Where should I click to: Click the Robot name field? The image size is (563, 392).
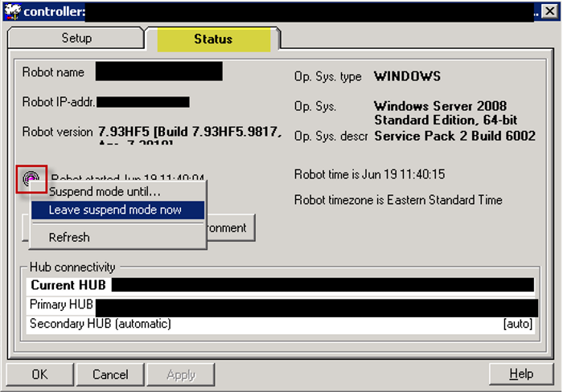coord(158,71)
